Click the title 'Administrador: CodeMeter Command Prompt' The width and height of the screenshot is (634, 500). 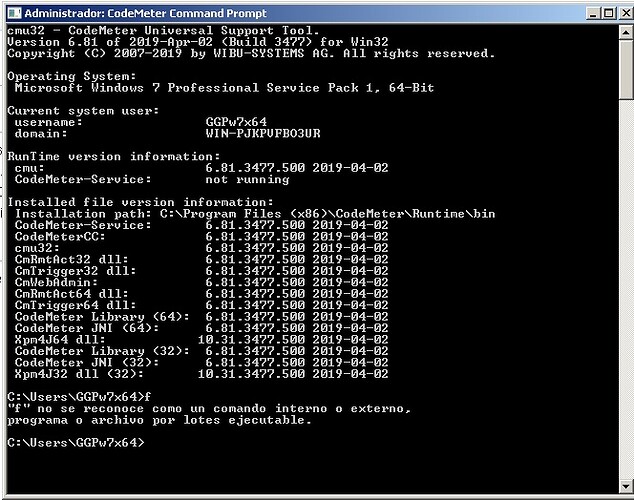[145, 13]
